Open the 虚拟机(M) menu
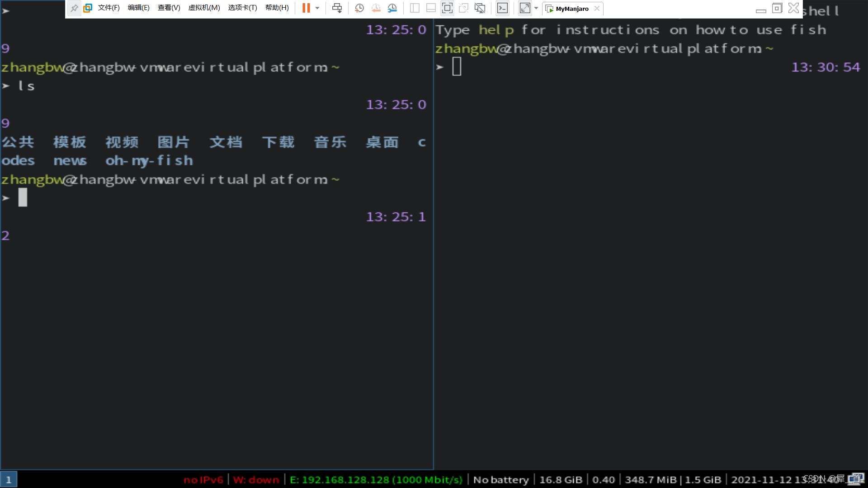 [x=204, y=8]
